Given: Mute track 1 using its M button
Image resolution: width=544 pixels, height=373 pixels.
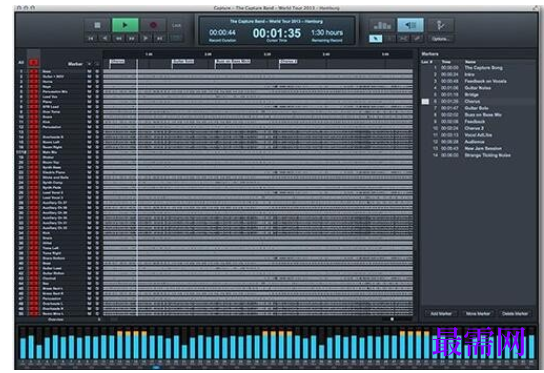Looking at the screenshot, I should point(90,71).
